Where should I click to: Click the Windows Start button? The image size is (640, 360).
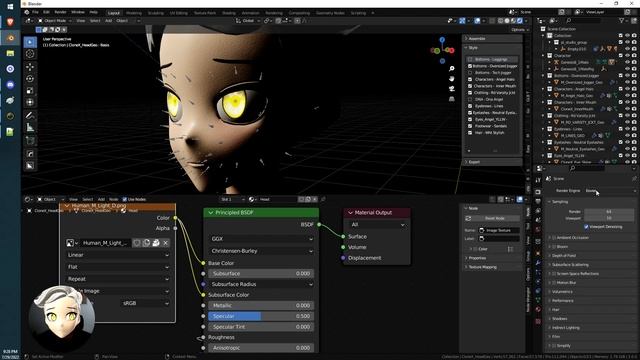coord(10,7)
